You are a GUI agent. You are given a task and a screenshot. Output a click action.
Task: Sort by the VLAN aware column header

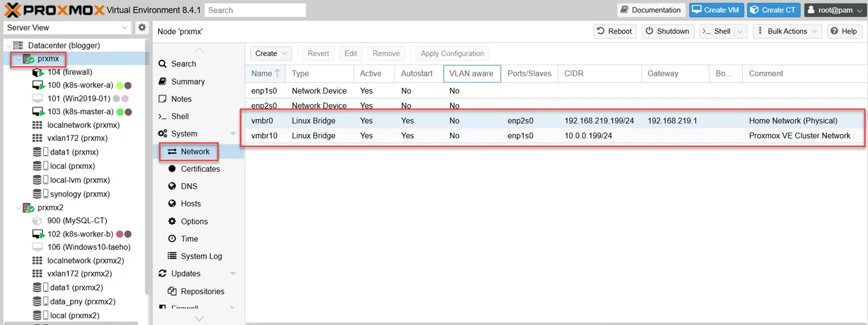tap(472, 73)
